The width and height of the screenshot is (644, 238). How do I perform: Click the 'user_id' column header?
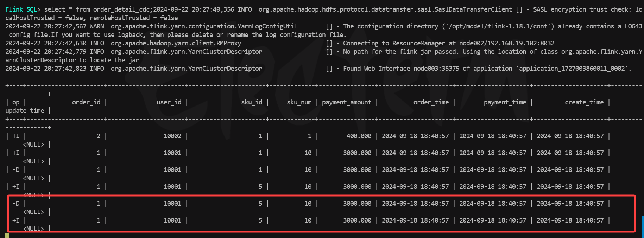pyautogui.click(x=169, y=102)
